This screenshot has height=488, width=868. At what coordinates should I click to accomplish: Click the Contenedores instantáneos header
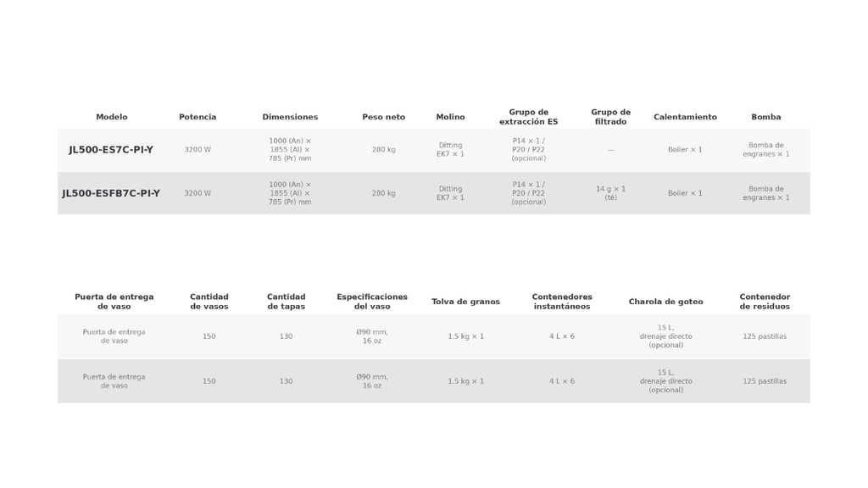coord(562,302)
